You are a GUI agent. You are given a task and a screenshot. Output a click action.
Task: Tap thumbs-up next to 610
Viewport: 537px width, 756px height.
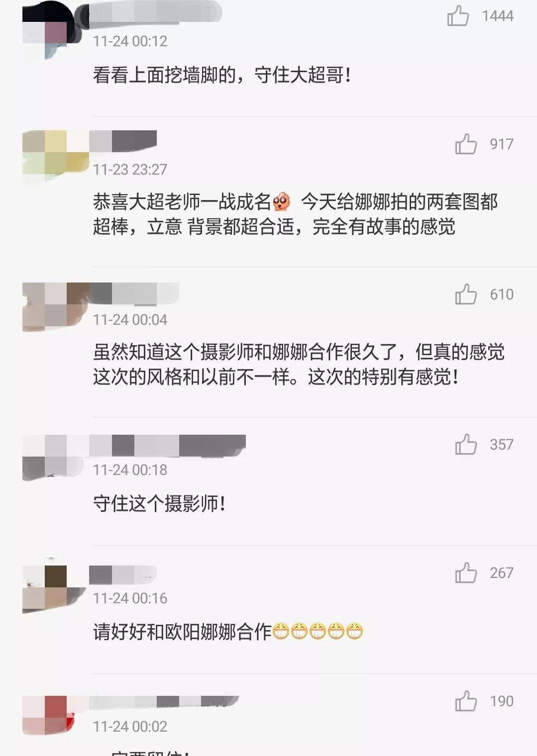pos(466,294)
